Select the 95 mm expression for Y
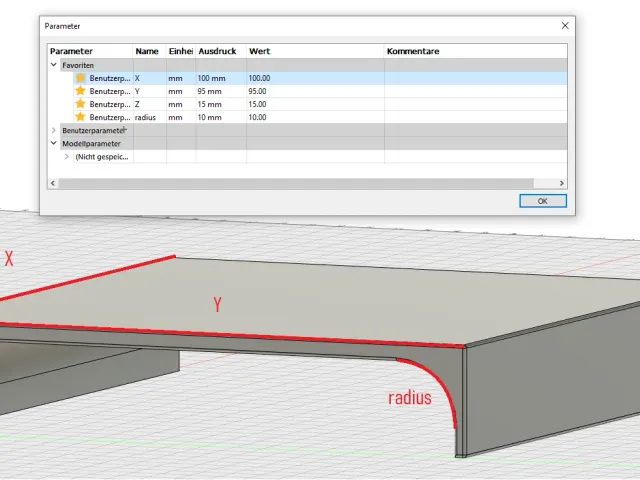640x480 pixels. [220, 91]
